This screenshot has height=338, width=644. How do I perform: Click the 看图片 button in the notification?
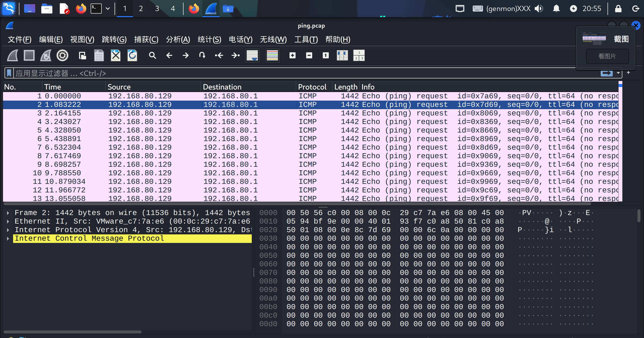[607, 56]
